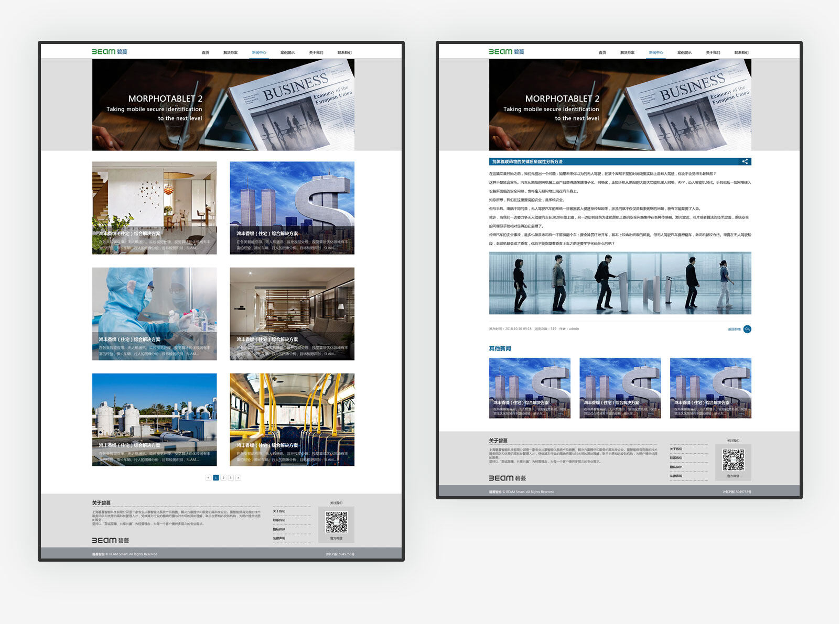Open 法律声明 footer link on news list page
This screenshot has height=624, width=840.
coord(279,538)
